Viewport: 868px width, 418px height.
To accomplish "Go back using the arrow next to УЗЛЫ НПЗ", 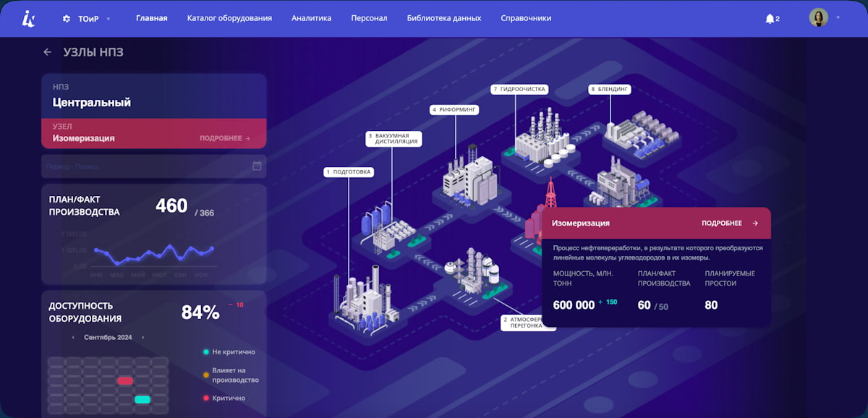I will [x=47, y=52].
